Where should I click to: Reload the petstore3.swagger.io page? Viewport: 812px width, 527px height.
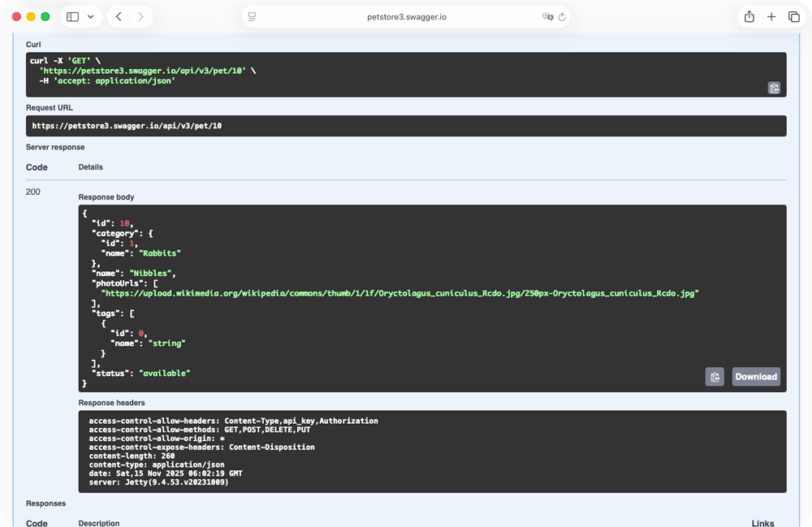561,17
